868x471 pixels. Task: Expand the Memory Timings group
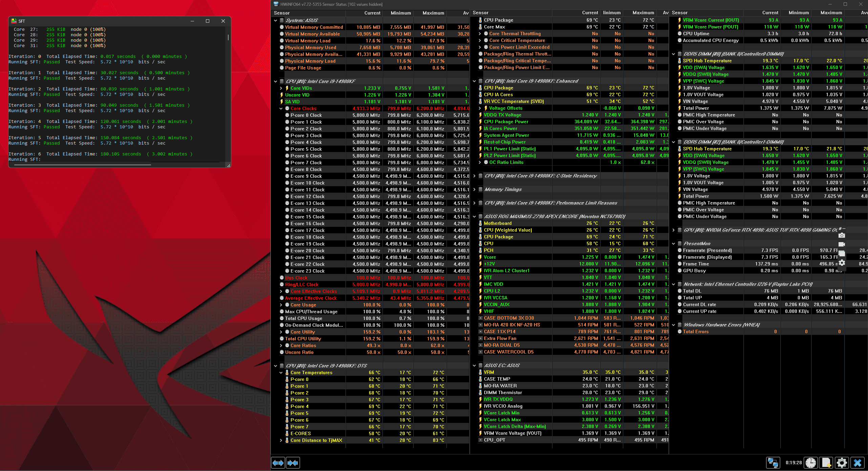coord(474,189)
